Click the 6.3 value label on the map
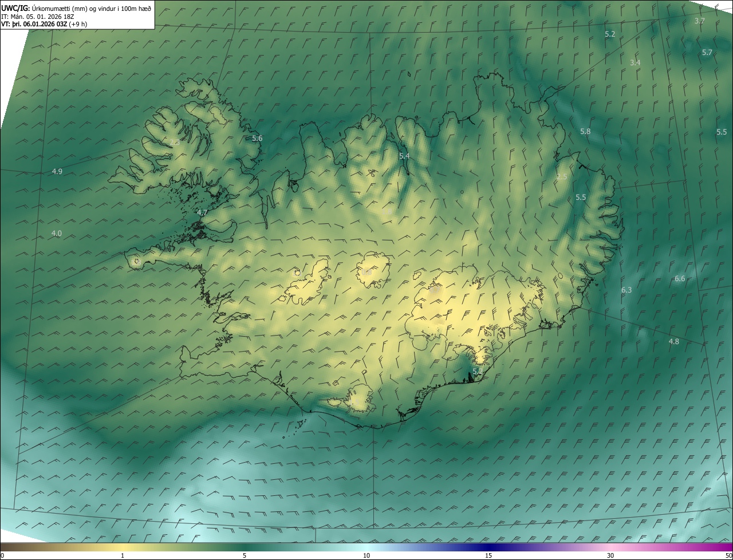This screenshot has width=733, height=560. click(626, 290)
